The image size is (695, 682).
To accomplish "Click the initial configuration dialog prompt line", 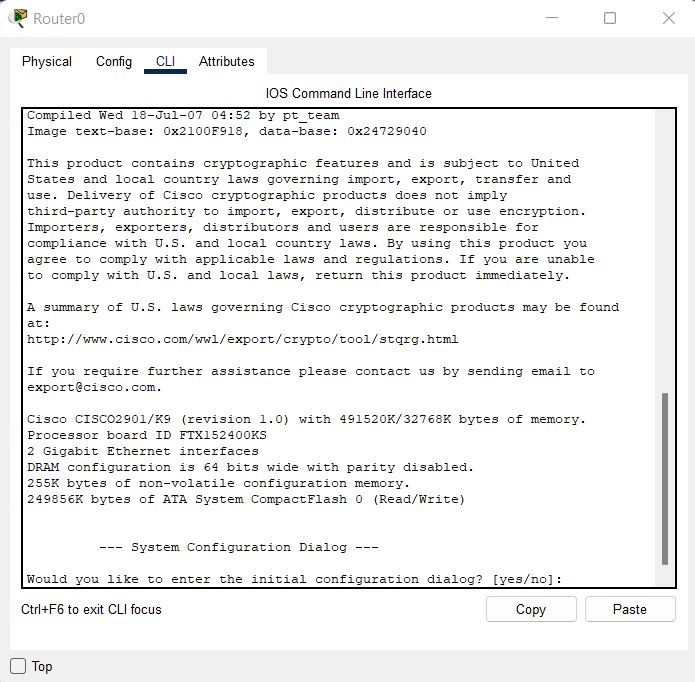I will coord(294,579).
